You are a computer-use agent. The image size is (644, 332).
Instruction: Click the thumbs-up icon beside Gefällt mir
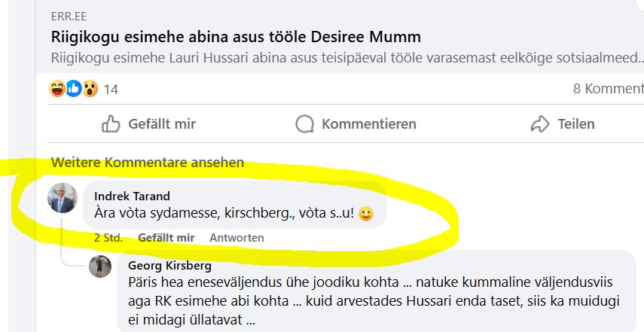(111, 124)
